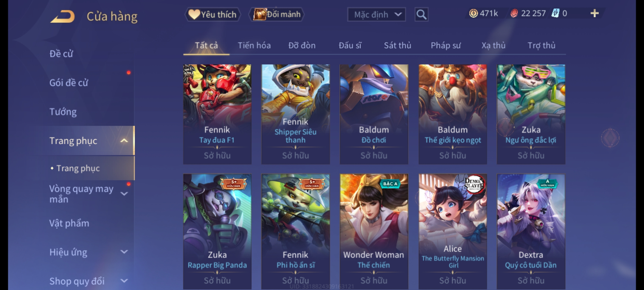The width and height of the screenshot is (644, 290).
Task: Click the gold coin 471k icon
Action: [473, 13]
